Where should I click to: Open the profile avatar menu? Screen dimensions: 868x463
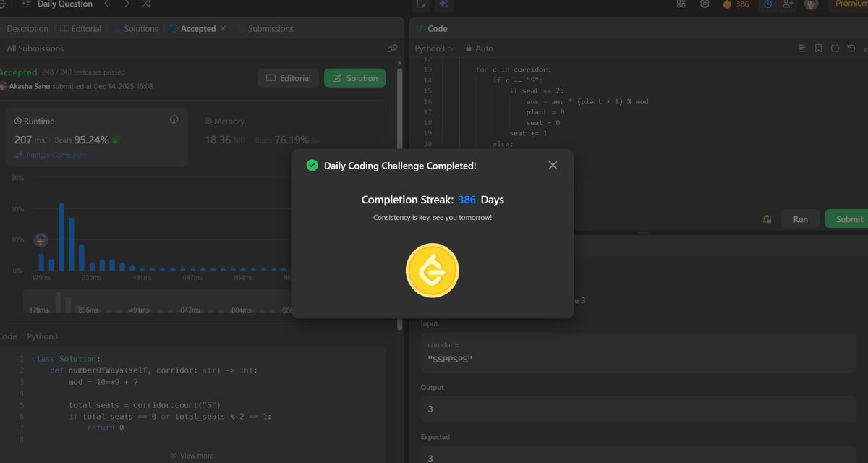click(811, 4)
